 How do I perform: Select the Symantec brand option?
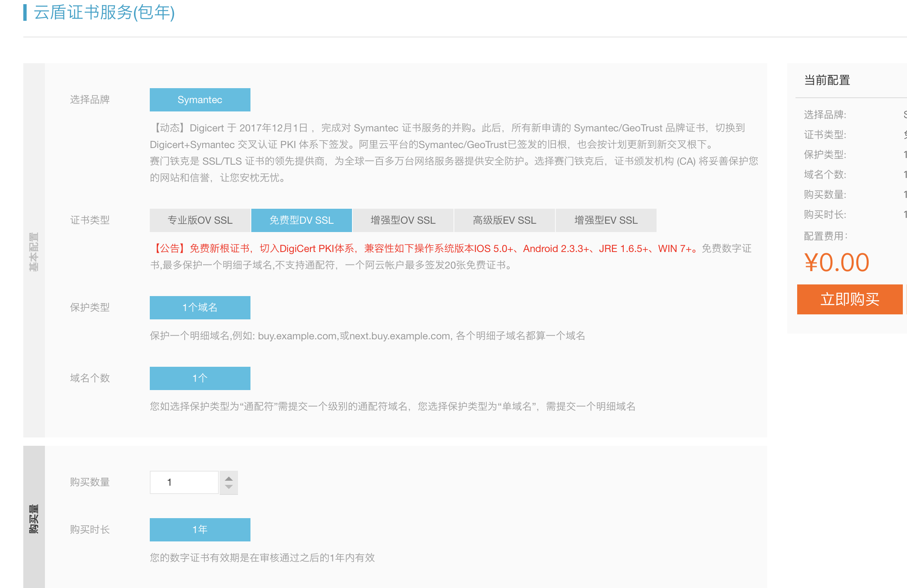point(200,100)
